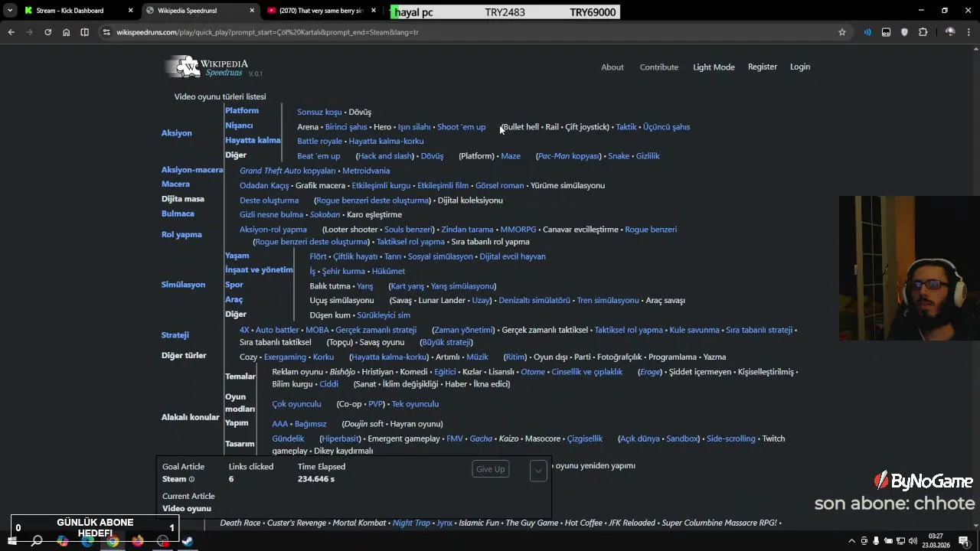The width and height of the screenshot is (980, 551).
Task: Open the info icon beside Steam goal
Action: 191,479
